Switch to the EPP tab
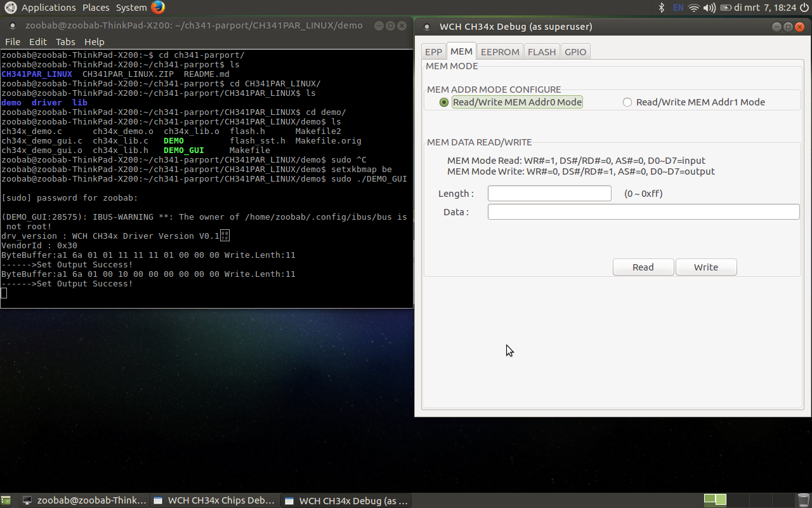The image size is (812, 508). 434,52
